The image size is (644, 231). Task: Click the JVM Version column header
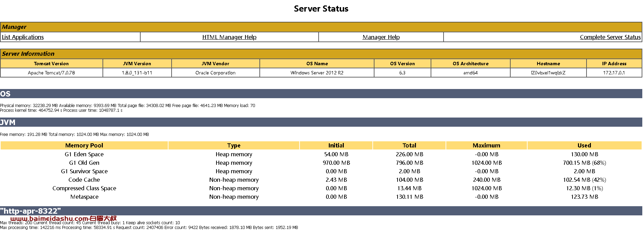137,64
